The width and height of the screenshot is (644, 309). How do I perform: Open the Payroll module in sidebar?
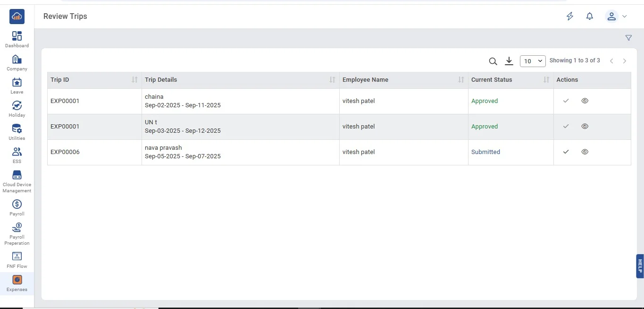point(17,207)
